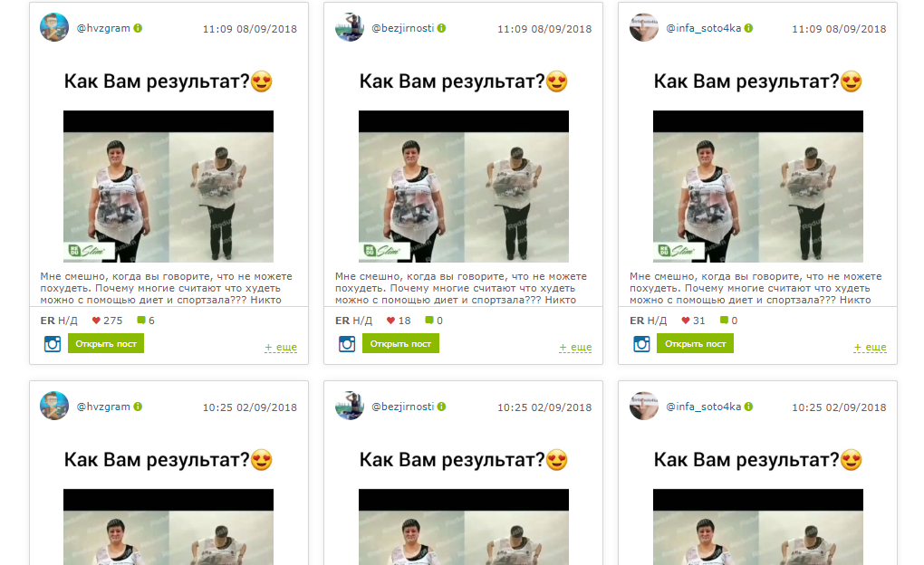The height and width of the screenshot is (565, 924).
Task: Open post button on hvzgram 08/09 card
Action: click(x=106, y=343)
